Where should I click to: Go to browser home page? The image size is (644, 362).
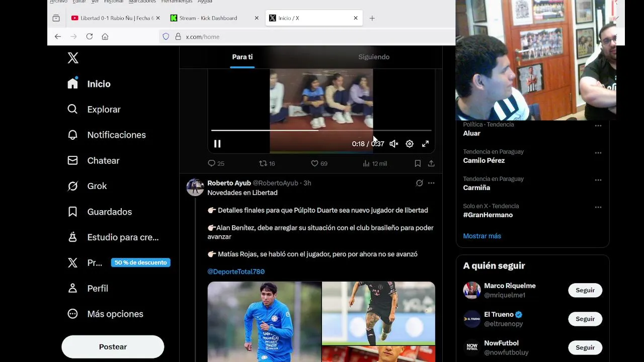[x=105, y=37]
